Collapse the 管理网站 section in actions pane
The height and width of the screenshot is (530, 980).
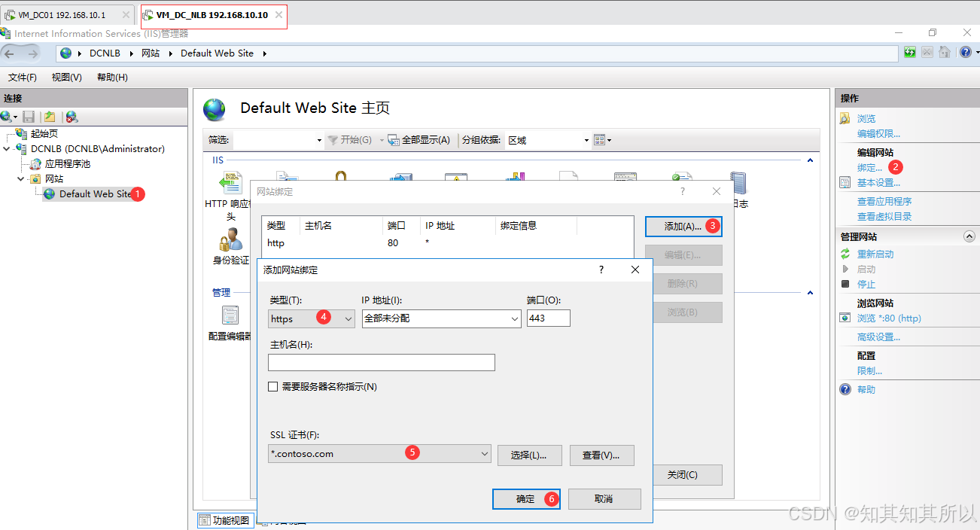(969, 236)
